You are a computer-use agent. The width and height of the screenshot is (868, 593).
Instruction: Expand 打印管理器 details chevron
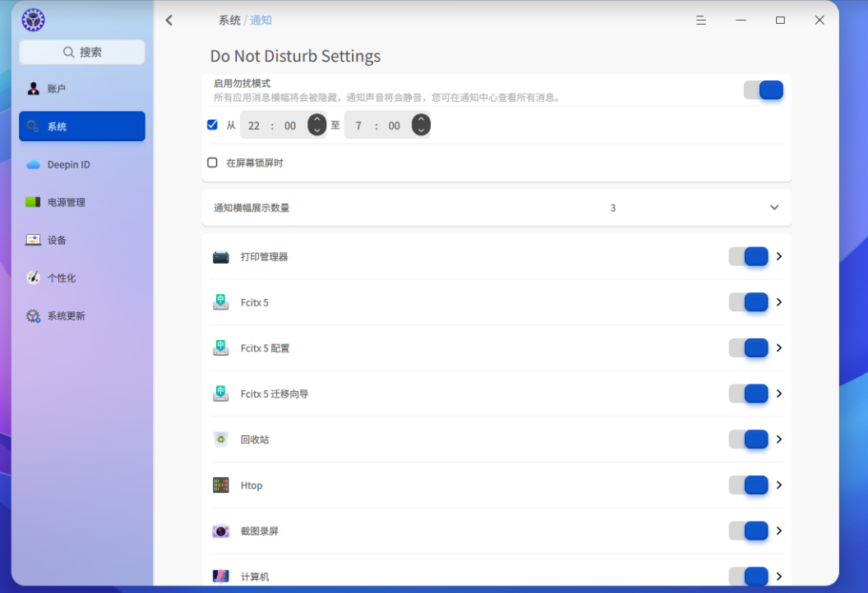click(779, 256)
